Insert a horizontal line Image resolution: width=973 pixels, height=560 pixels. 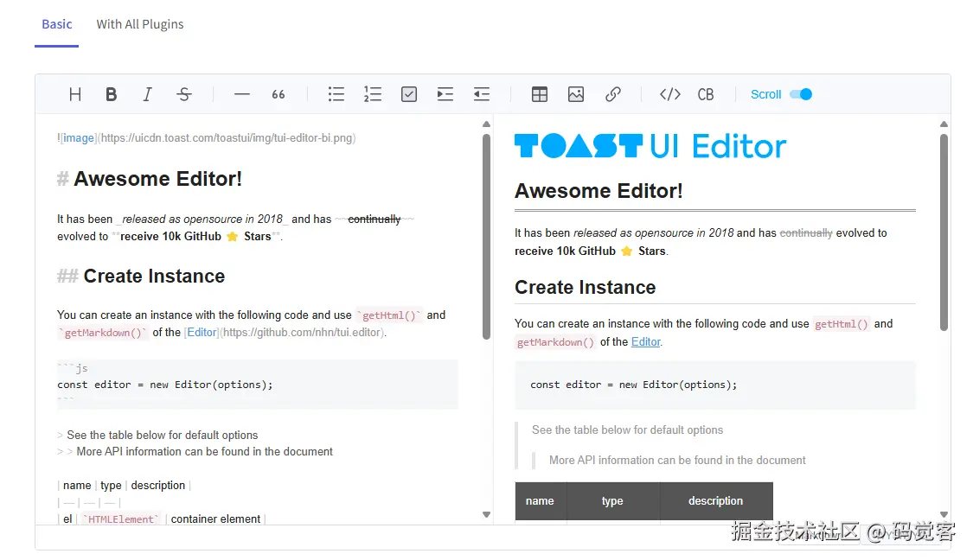(x=242, y=94)
